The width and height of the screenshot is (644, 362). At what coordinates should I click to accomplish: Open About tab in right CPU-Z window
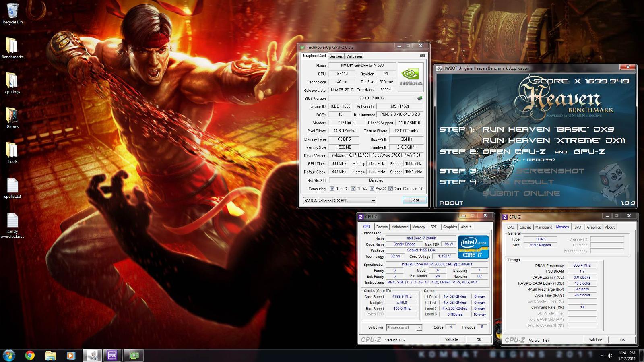pos(610,228)
